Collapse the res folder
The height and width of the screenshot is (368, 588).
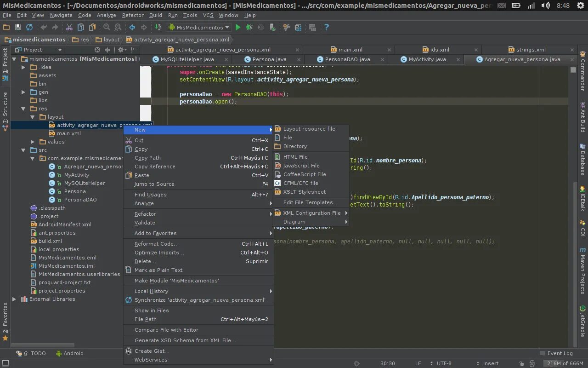click(23, 109)
